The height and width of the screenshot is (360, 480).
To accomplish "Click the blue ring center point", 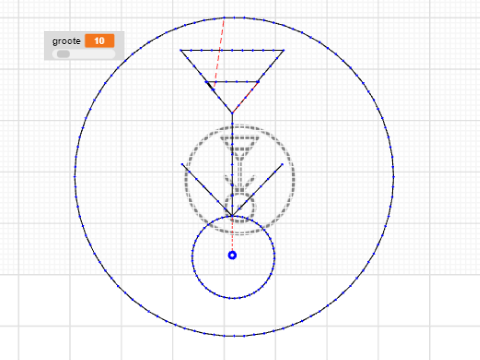I will [232, 255].
